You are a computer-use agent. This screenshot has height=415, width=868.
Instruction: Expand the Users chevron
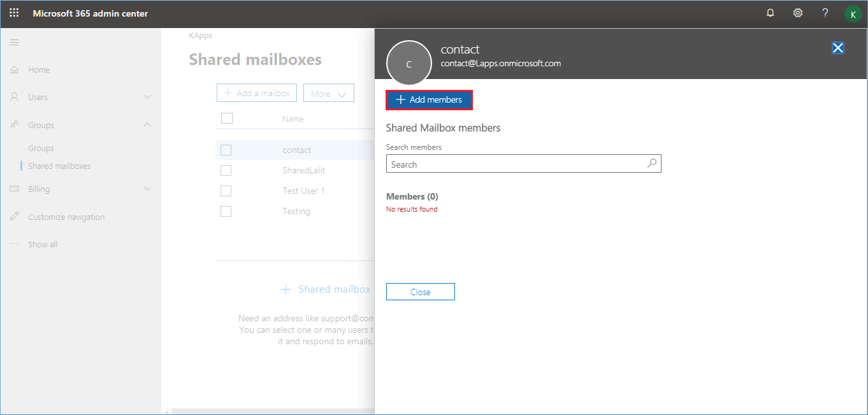[x=147, y=97]
